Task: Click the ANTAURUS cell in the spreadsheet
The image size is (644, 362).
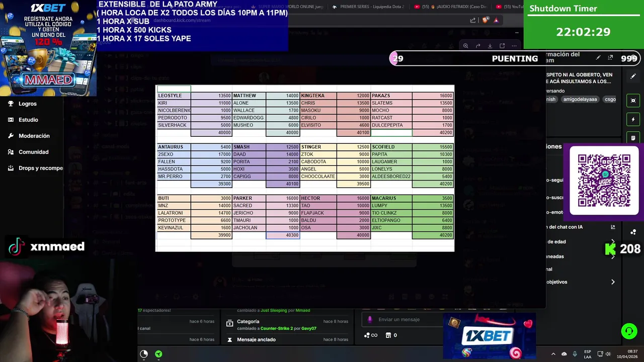Action: (174, 147)
